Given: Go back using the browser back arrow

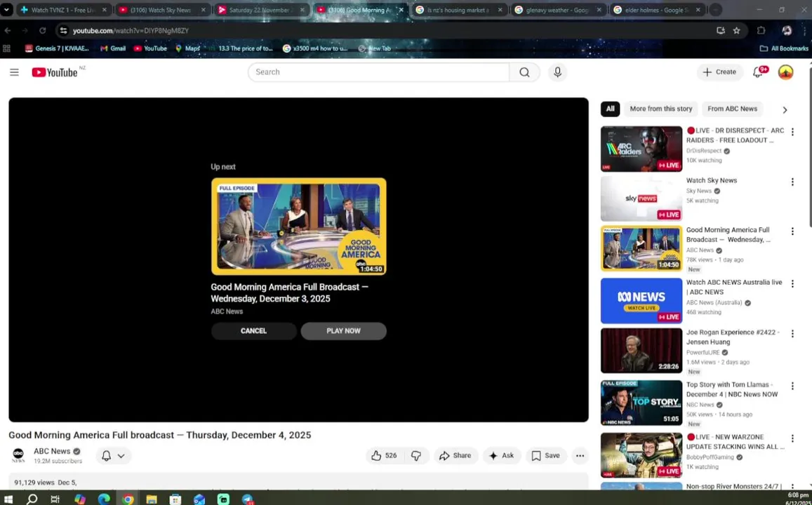Looking at the screenshot, I should tap(8, 31).
